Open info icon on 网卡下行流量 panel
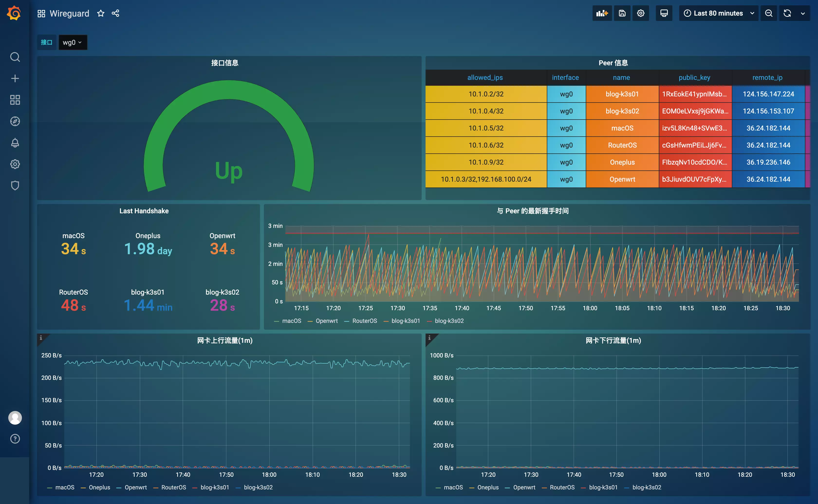 [x=429, y=338]
